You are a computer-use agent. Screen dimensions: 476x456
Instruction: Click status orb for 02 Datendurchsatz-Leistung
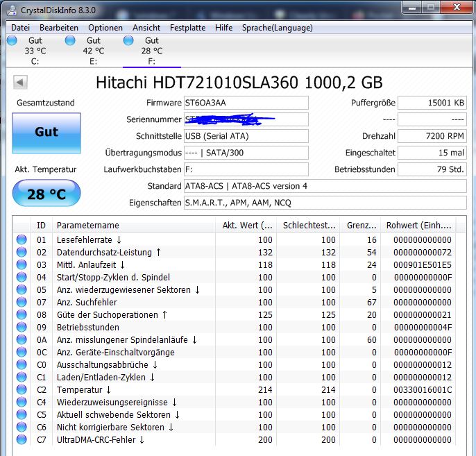click(22, 252)
